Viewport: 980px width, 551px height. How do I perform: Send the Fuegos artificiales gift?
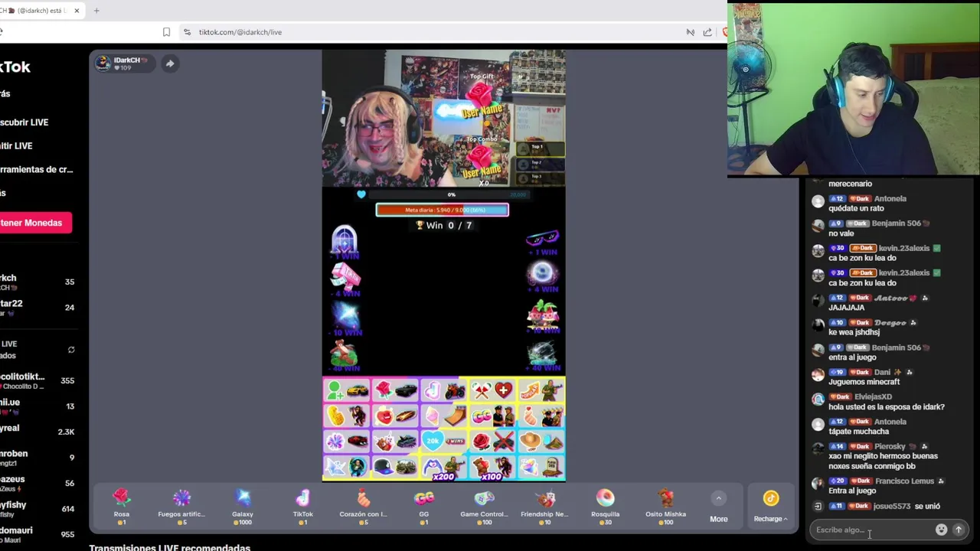tap(181, 507)
